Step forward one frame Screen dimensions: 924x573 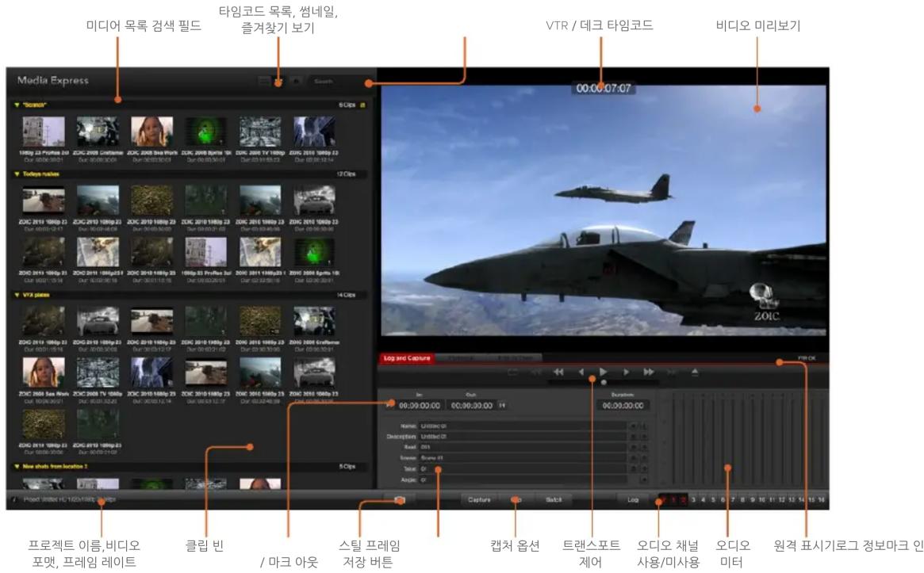pyautogui.click(x=626, y=372)
